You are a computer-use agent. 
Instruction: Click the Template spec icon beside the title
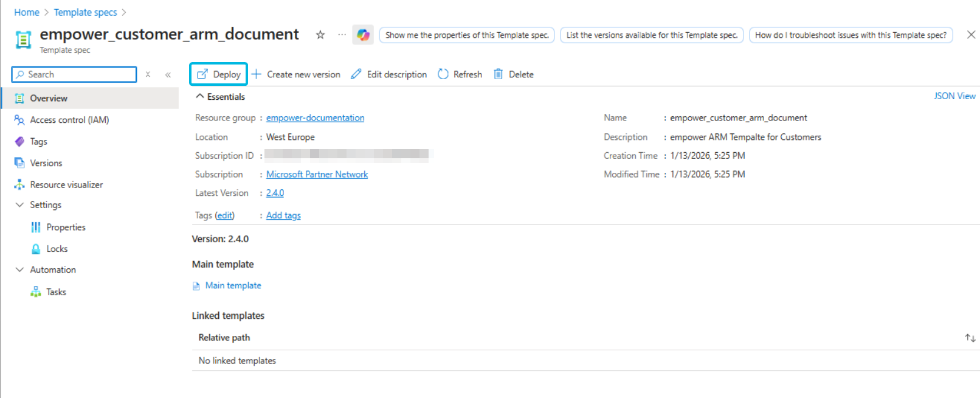click(23, 40)
